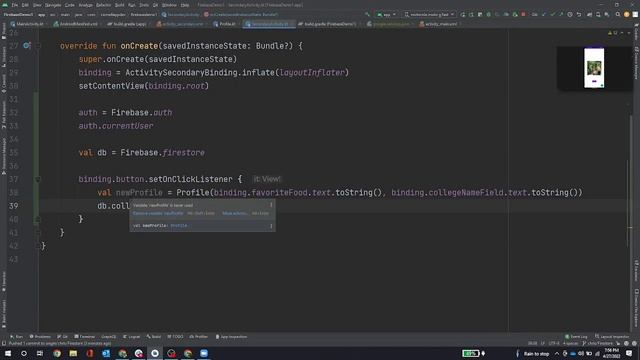The height and width of the screenshot is (360, 640).
Task: Open the Project tool window
Action: tap(4, 31)
